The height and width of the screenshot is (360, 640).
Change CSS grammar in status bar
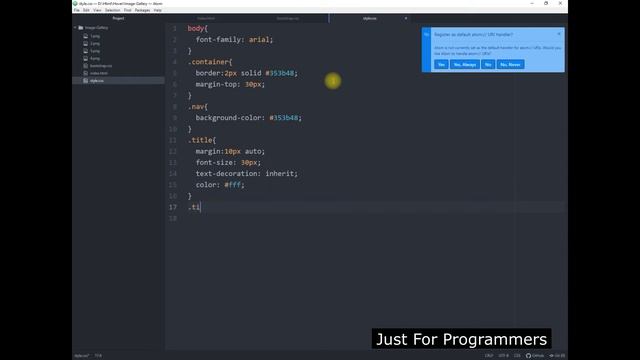point(517,356)
